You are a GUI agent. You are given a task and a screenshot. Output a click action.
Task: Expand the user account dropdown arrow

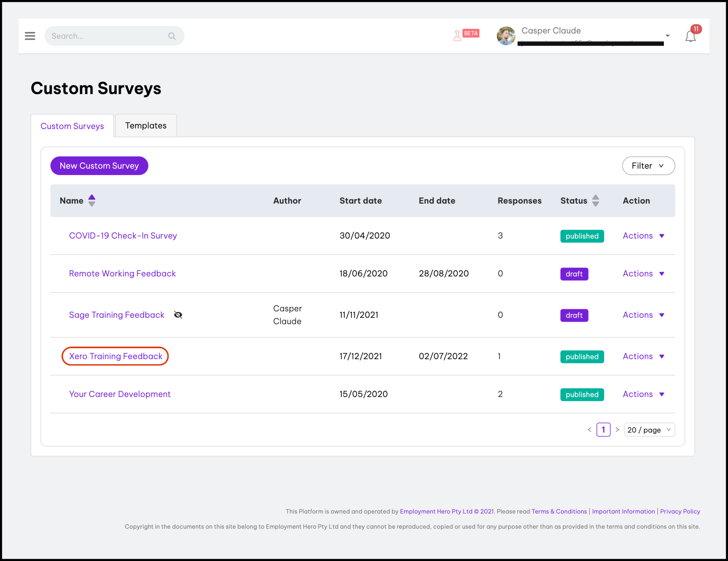667,36
